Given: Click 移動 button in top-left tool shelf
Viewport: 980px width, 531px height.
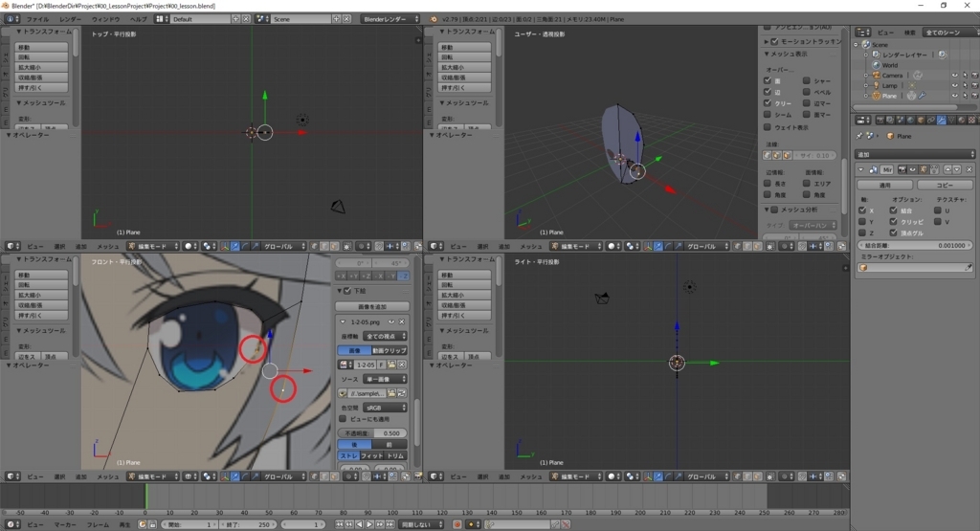Looking at the screenshot, I should click(42, 47).
